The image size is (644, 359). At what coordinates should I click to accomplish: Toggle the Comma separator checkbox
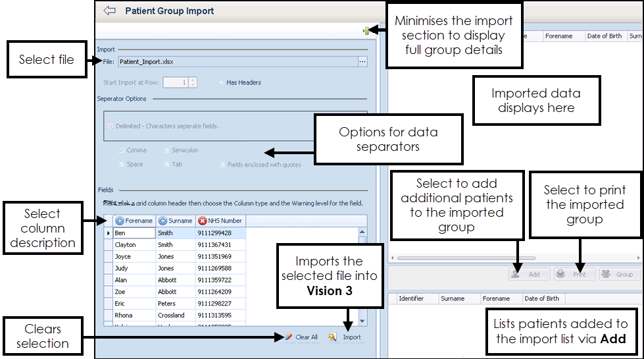click(x=121, y=150)
